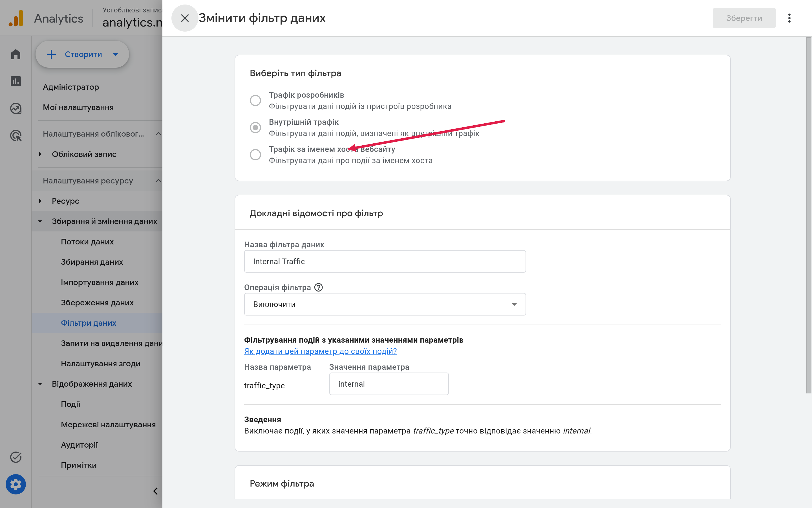Expand the Ресурс tree item
The image size is (812, 508).
40,201
